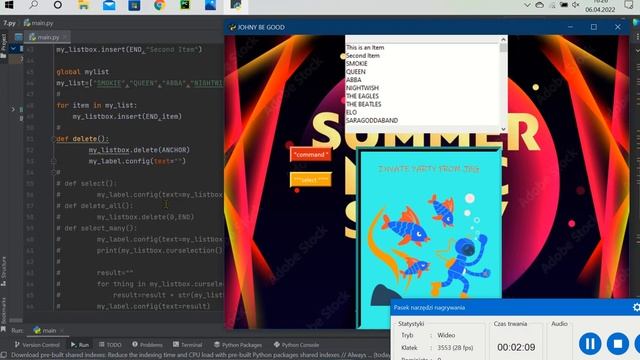640x360 pixels.
Task: Open recording toolbar settings gear
Action: tap(636, 307)
